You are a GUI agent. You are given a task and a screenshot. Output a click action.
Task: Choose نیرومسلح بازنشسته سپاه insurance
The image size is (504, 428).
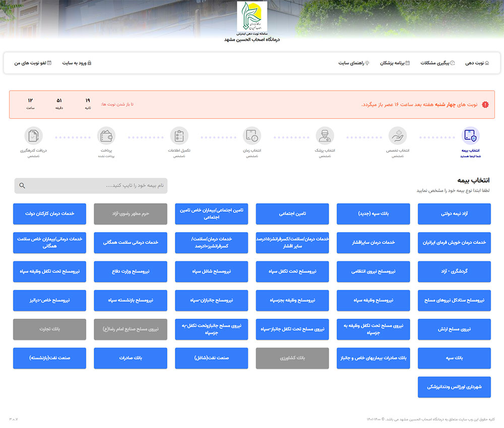[x=131, y=300]
